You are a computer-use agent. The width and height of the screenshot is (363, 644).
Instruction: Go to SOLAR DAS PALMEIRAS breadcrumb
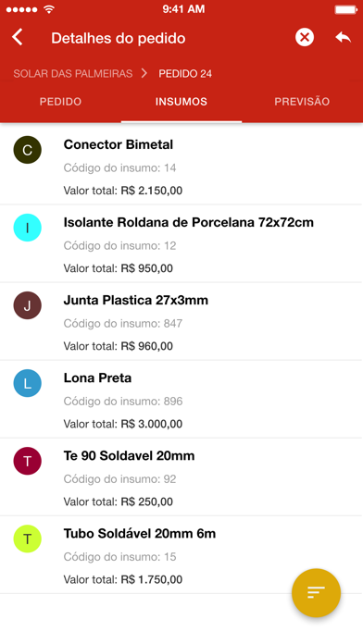click(73, 73)
